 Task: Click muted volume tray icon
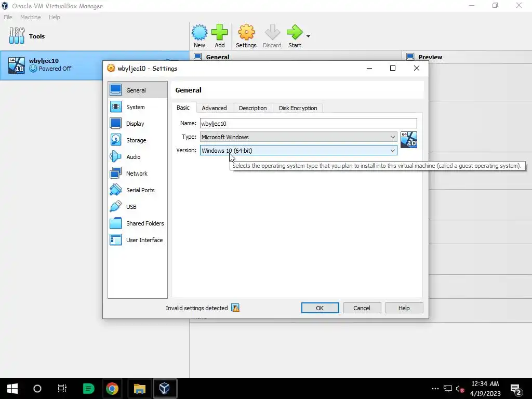460,389
